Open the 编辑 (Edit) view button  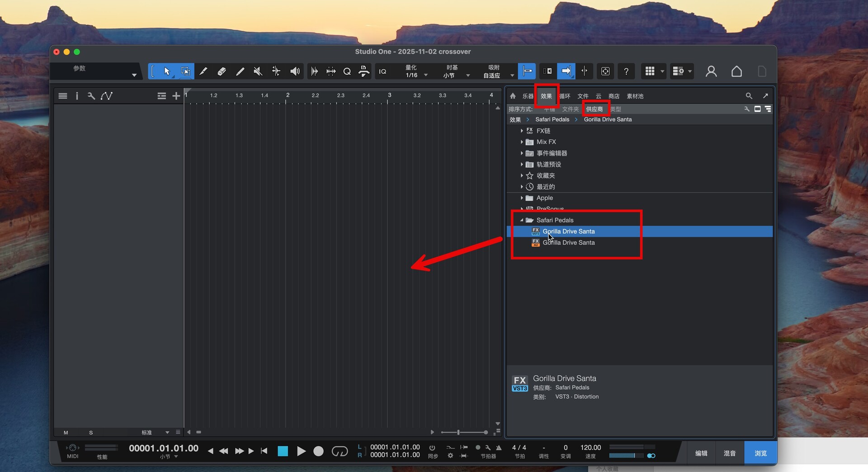click(701, 453)
